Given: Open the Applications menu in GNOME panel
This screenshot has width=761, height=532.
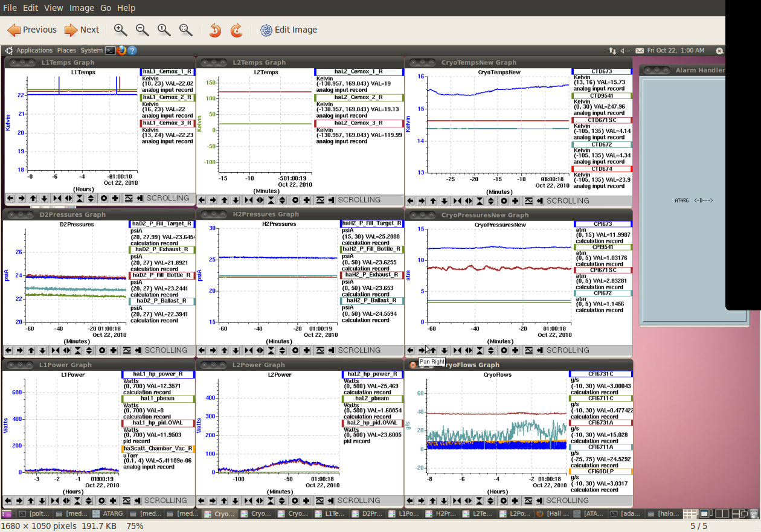Looking at the screenshot, I should point(34,51).
